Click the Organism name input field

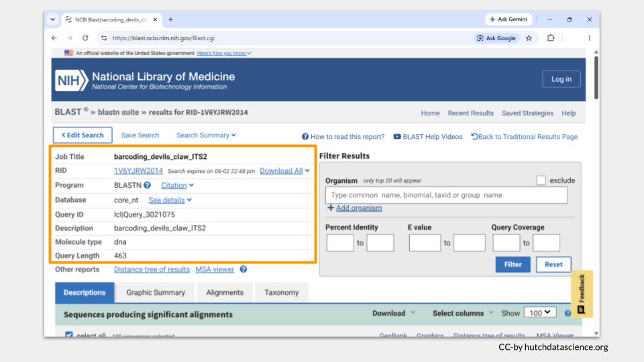coord(447,195)
